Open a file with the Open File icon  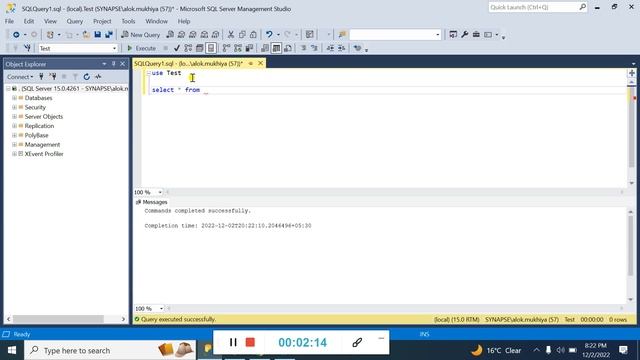86,35
